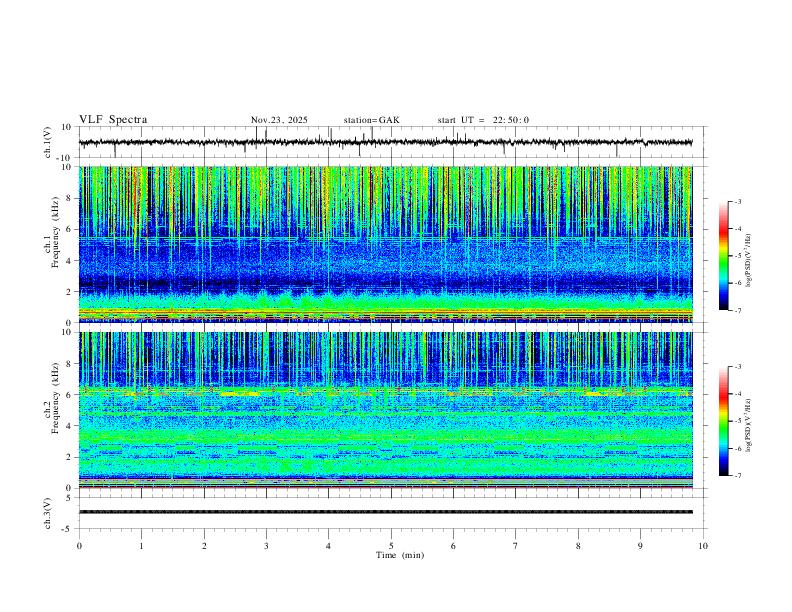Click the Time (min) axis title

(400, 555)
